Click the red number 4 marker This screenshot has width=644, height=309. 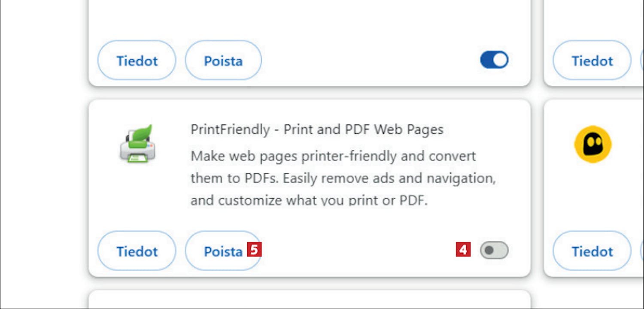tap(463, 250)
